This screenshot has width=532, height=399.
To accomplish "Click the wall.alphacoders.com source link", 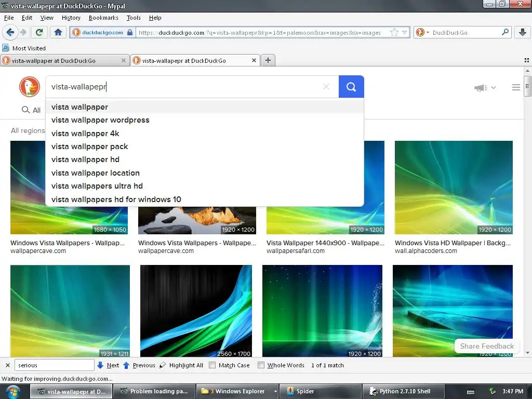I will pyautogui.click(x=426, y=251).
